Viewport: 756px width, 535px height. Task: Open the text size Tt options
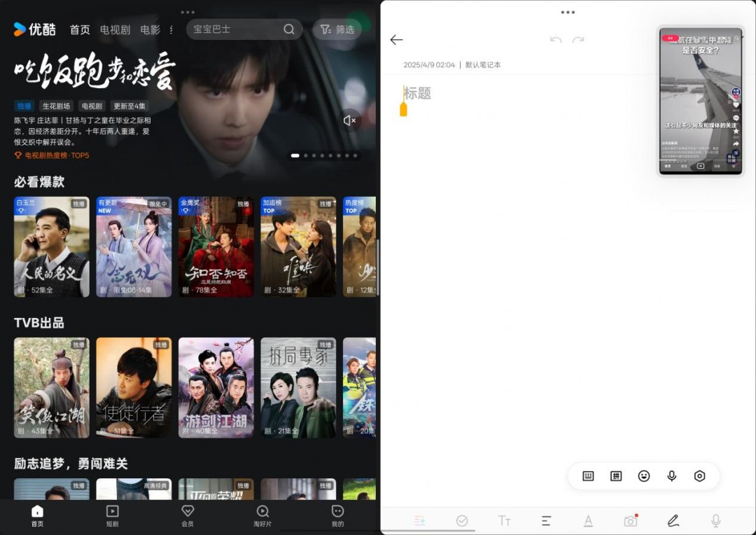point(504,521)
